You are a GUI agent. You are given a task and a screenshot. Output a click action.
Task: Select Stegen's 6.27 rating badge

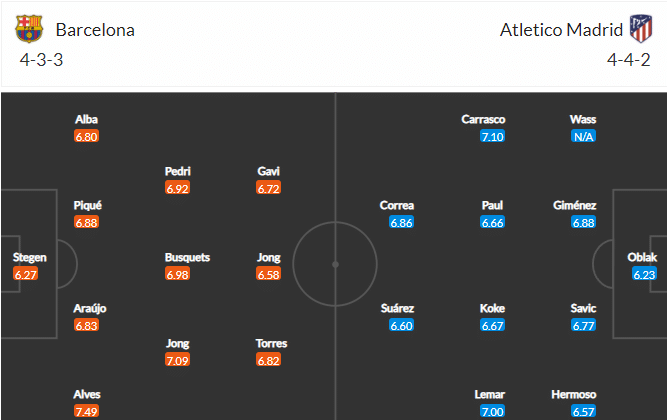pos(26,274)
